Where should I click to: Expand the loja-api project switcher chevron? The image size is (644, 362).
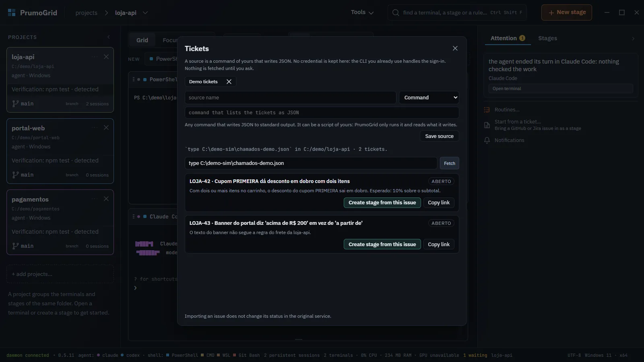pos(145,13)
